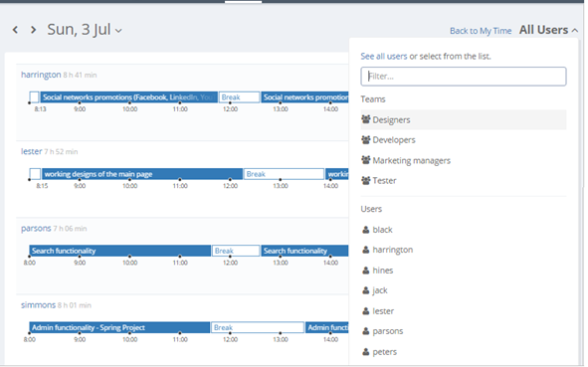Screen dimensions: 588x367
Task: Click parsons' second Search functionality bar
Action: tap(304, 251)
